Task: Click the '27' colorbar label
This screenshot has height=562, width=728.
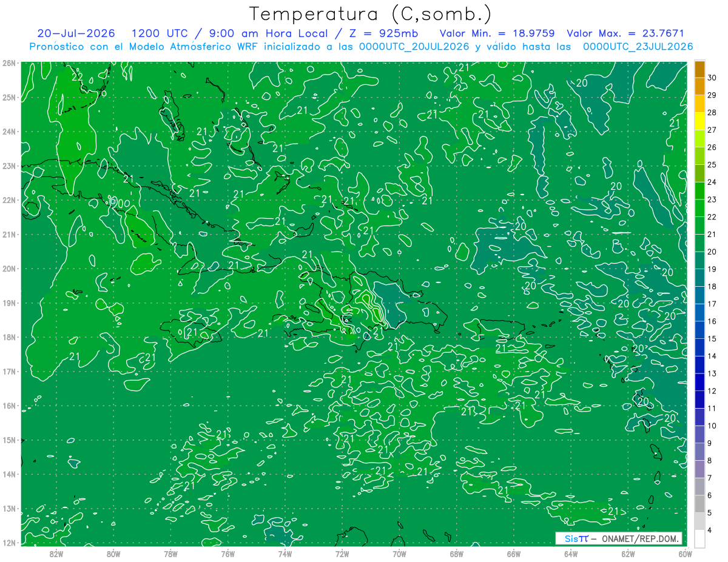Action: point(712,130)
